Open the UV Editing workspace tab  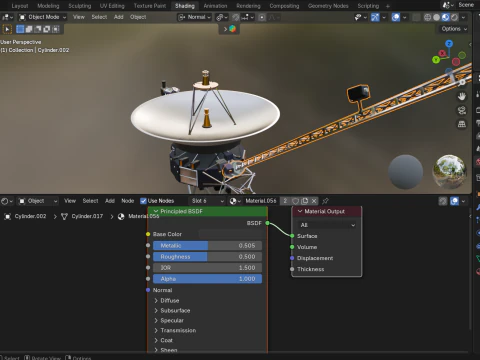click(112, 6)
